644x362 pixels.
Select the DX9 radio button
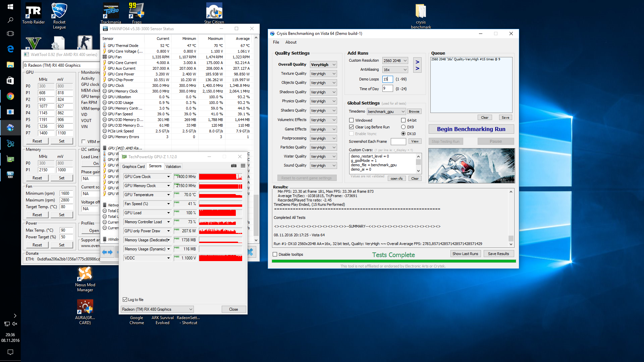pyautogui.click(x=403, y=127)
